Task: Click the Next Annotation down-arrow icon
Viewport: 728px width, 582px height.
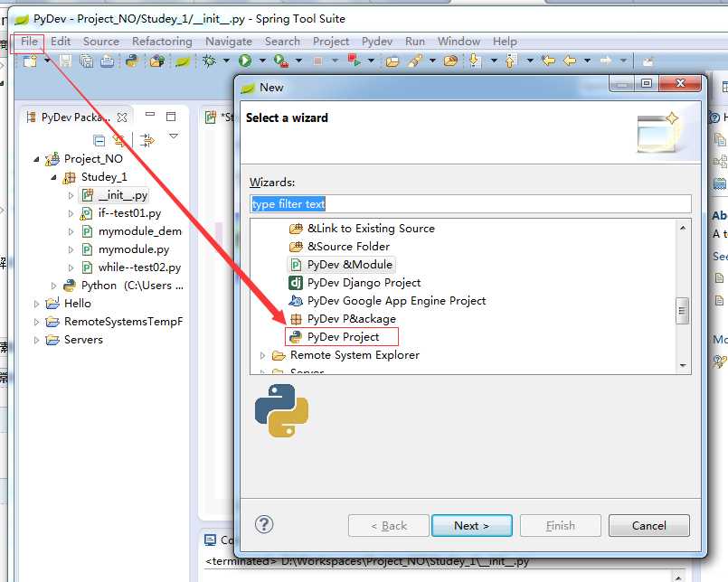Action: 474,61
